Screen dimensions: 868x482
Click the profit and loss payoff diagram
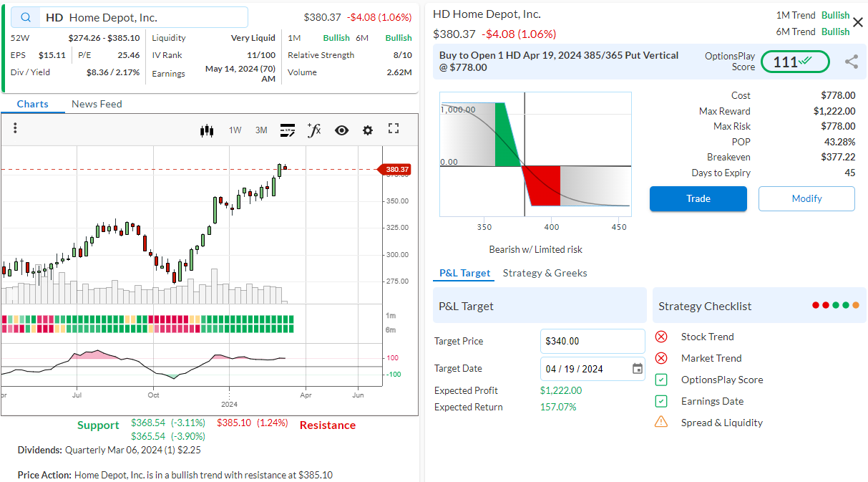tap(535, 154)
